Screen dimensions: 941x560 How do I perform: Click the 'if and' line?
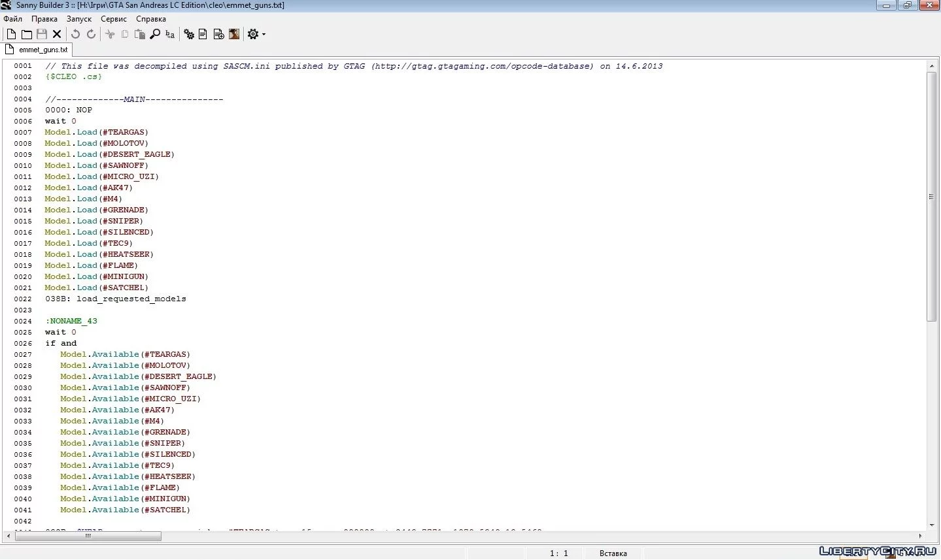(x=61, y=344)
